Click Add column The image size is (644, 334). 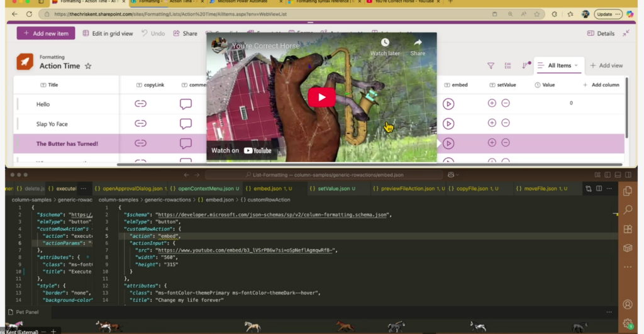(x=601, y=85)
